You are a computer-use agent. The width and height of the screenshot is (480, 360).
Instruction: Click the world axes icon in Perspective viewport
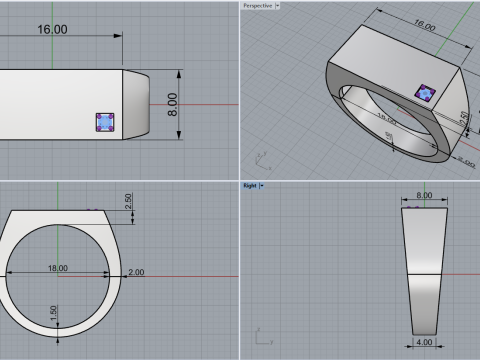pos(263,160)
